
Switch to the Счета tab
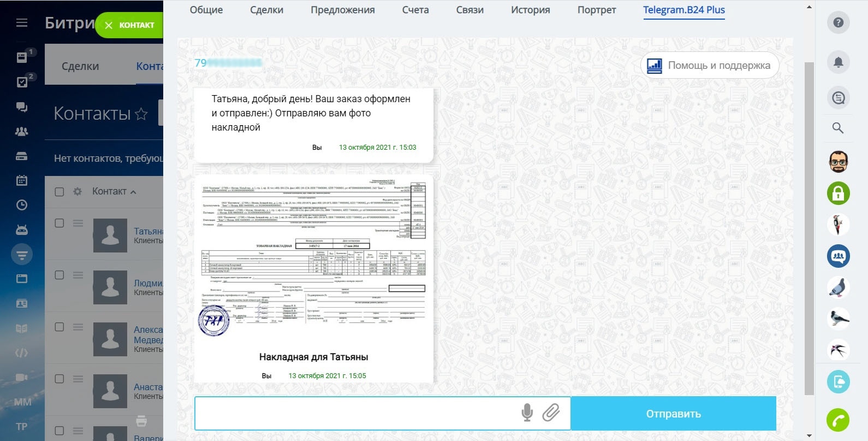(415, 10)
